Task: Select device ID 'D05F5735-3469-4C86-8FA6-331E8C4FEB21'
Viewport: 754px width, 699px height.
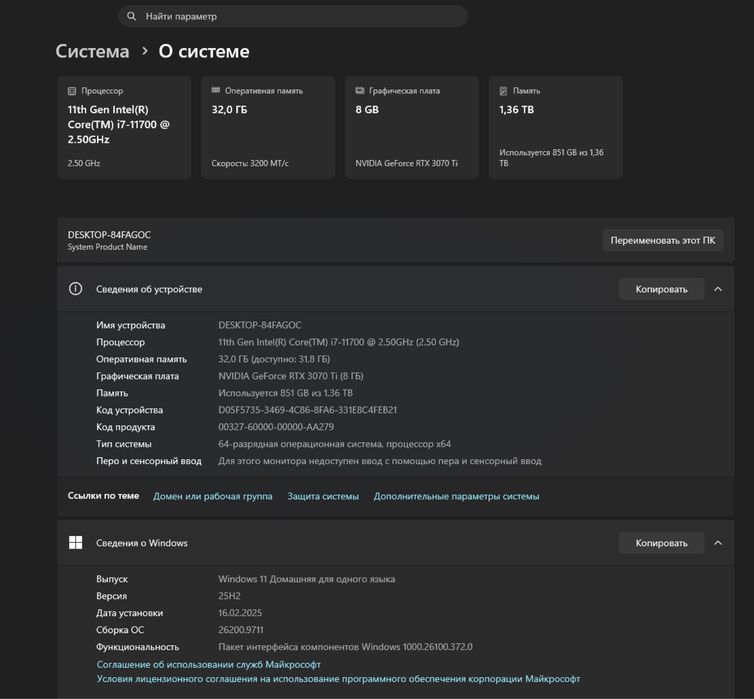Action: [x=308, y=410]
